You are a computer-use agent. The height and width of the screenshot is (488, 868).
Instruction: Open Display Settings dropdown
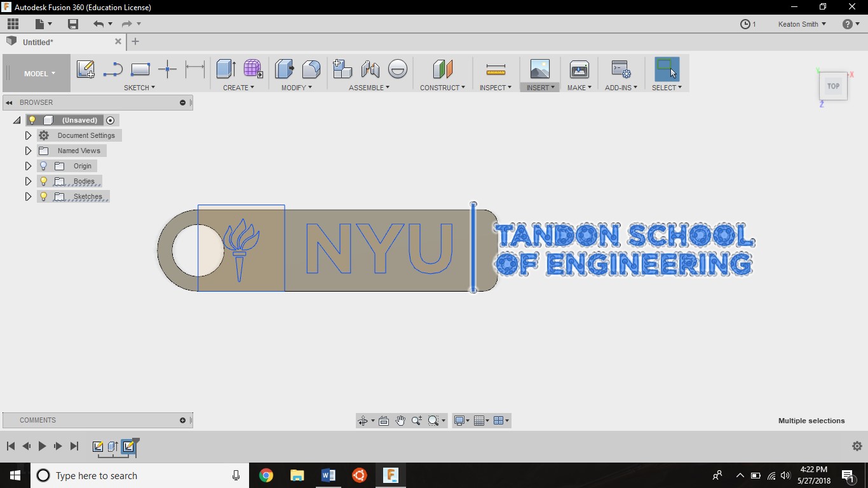[x=461, y=421]
